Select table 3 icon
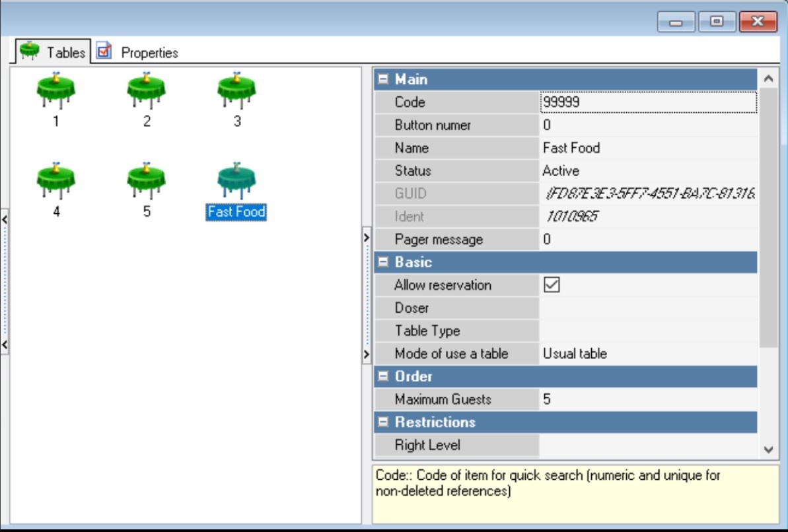788x532 pixels. [x=236, y=91]
